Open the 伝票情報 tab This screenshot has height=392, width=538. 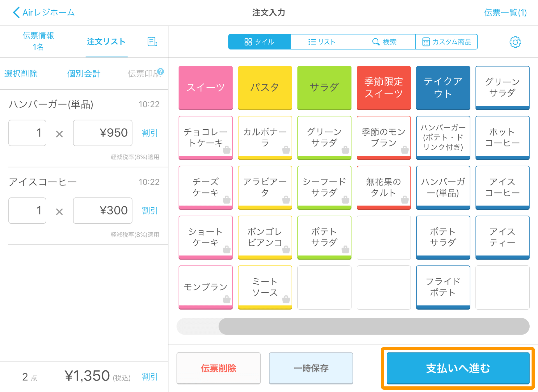coord(38,41)
